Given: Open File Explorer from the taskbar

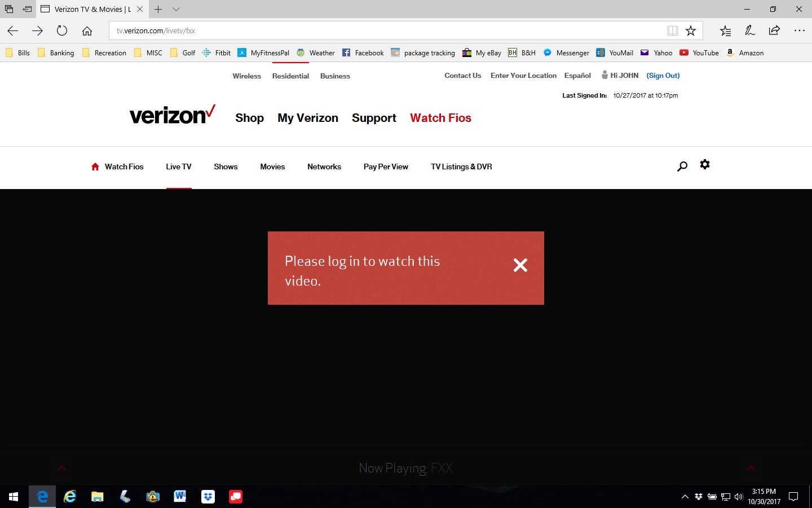Looking at the screenshot, I should coord(98,497).
